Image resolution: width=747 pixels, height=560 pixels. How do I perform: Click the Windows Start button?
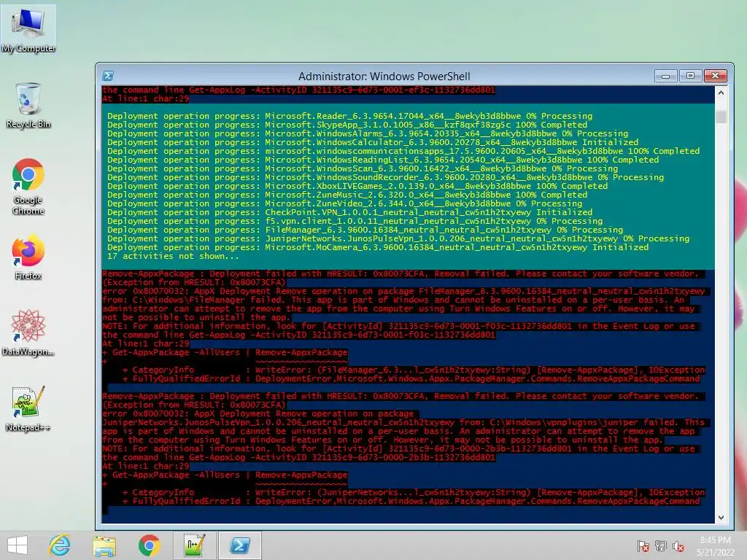[x=18, y=545]
